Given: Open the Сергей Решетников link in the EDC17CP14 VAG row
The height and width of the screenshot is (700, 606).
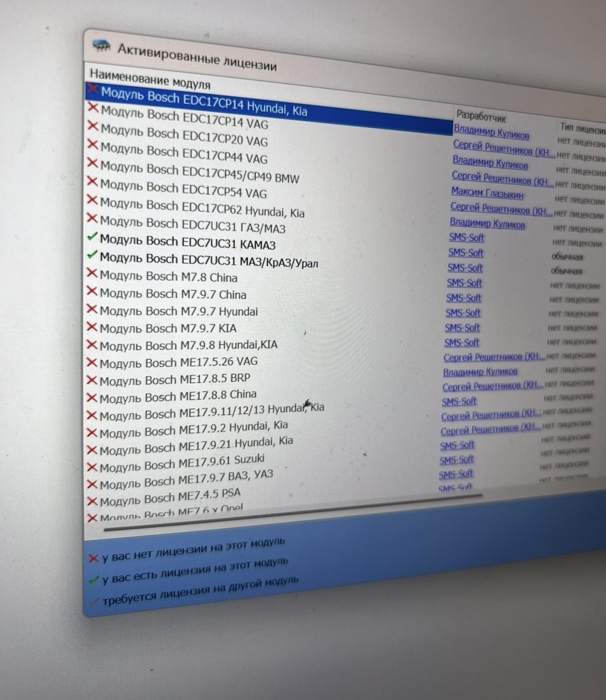Looking at the screenshot, I should click(x=504, y=149).
